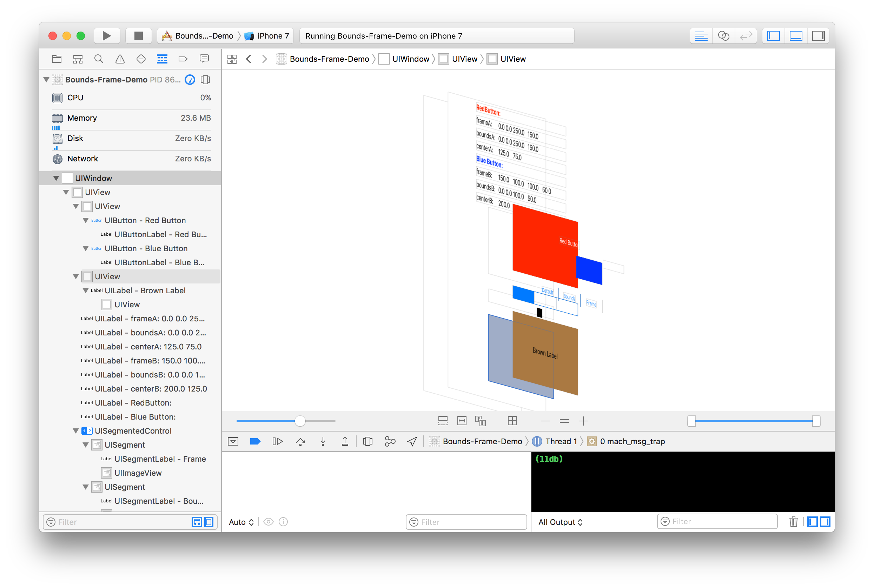Select the CPU gauge row

click(x=131, y=98)
